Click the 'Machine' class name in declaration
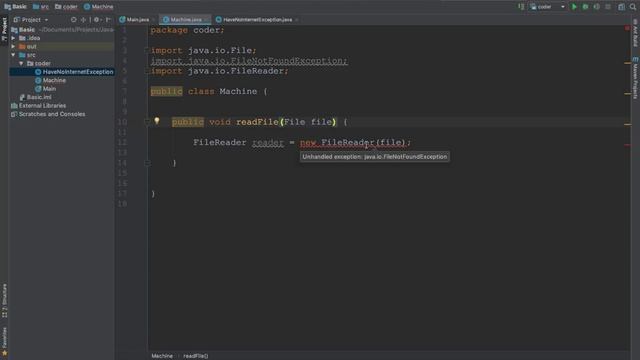640x360 pixels. [238, 91]
